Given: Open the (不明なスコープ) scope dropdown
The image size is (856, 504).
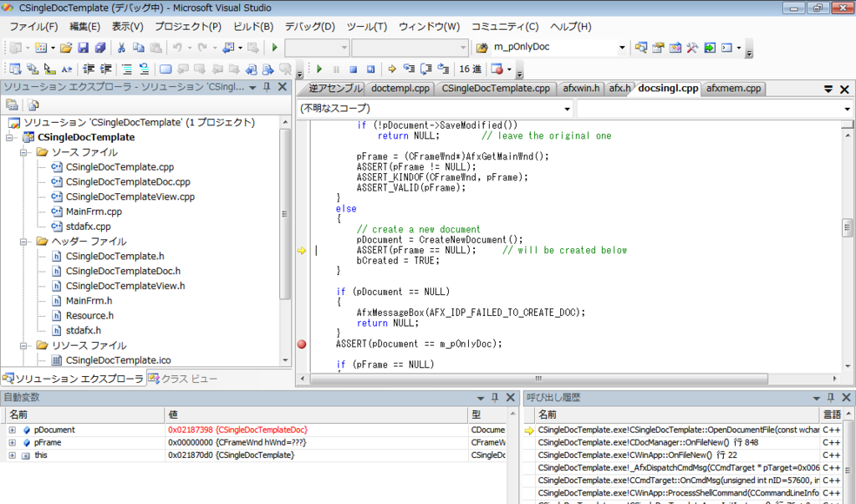Looking at the screenshot, I should tap(567, 109).
